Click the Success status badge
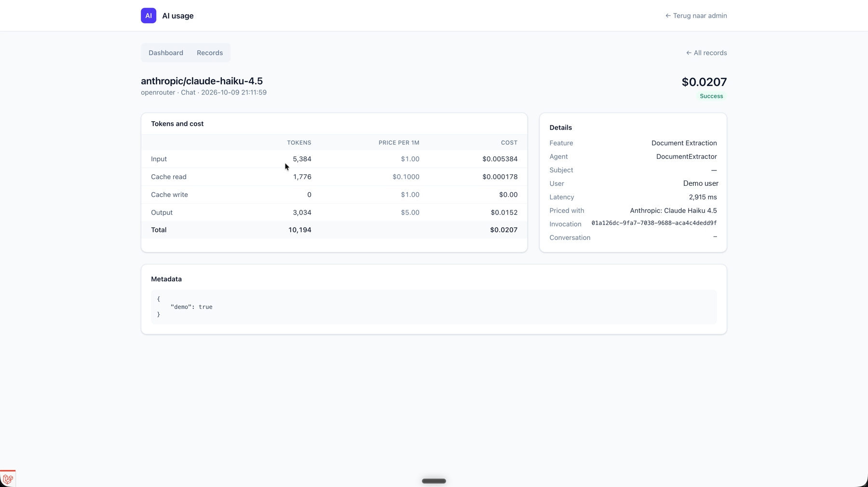The height and width of the screenshot is (487, 868). (x=711, y=96)
